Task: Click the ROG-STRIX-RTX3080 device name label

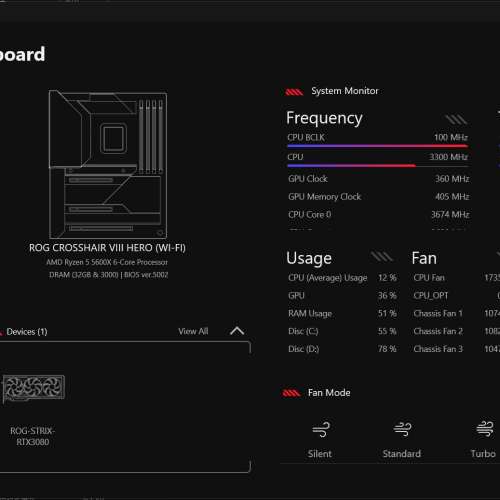Action: (33, 437)
